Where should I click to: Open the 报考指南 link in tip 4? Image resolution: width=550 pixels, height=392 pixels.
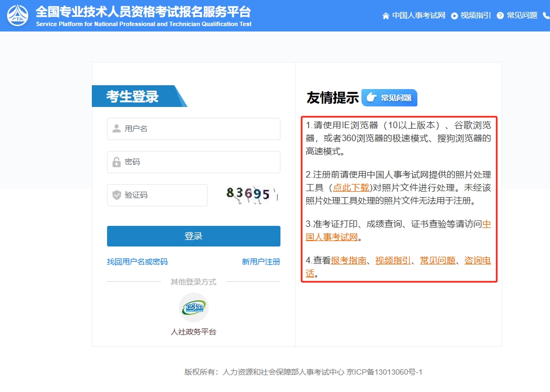348,260
